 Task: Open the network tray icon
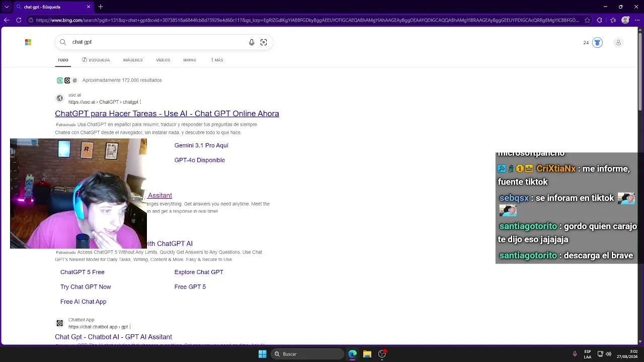(x=600, y=354)
